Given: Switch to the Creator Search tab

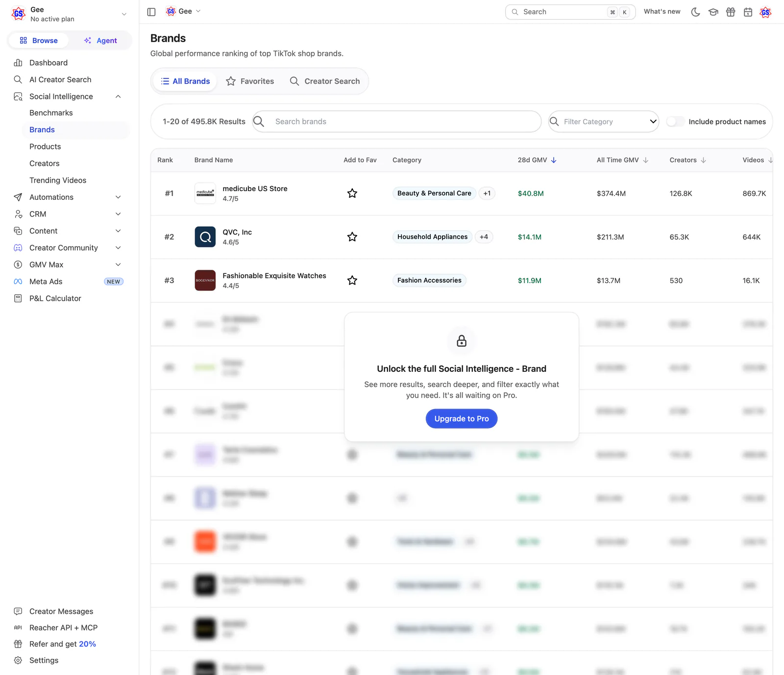Looking at the screenshot, I should pyautogui.click(x=325, y=81).
